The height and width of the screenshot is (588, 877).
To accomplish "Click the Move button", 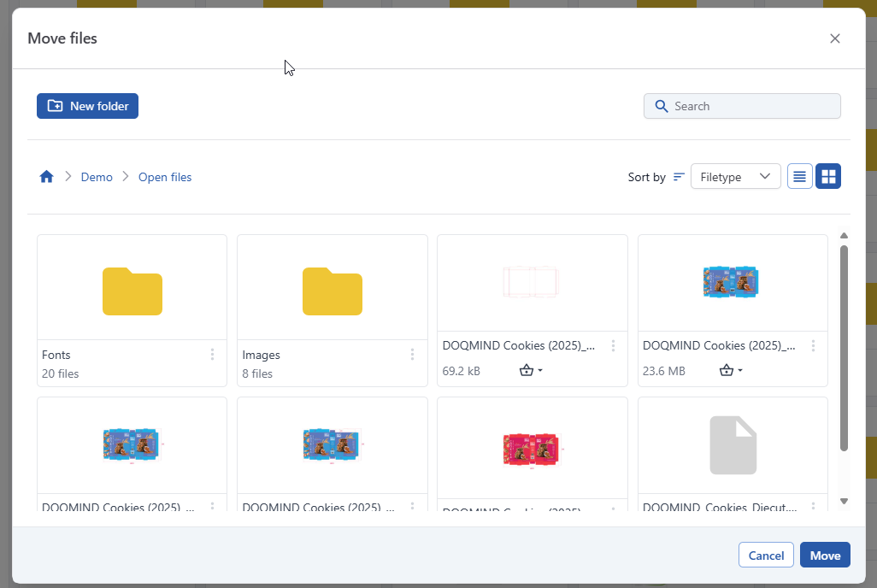I will [x=825, y=555].
